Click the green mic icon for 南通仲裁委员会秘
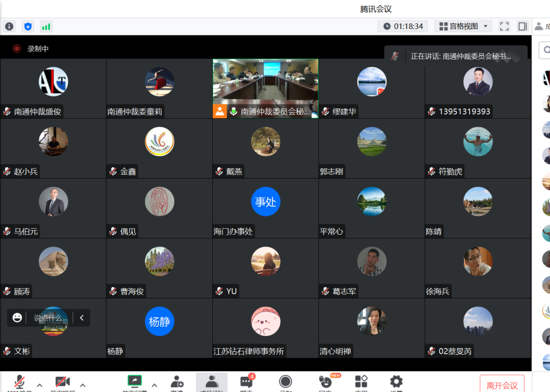Image resolution: width=550 pixels, height=392 pixels. tap(233, 111)
